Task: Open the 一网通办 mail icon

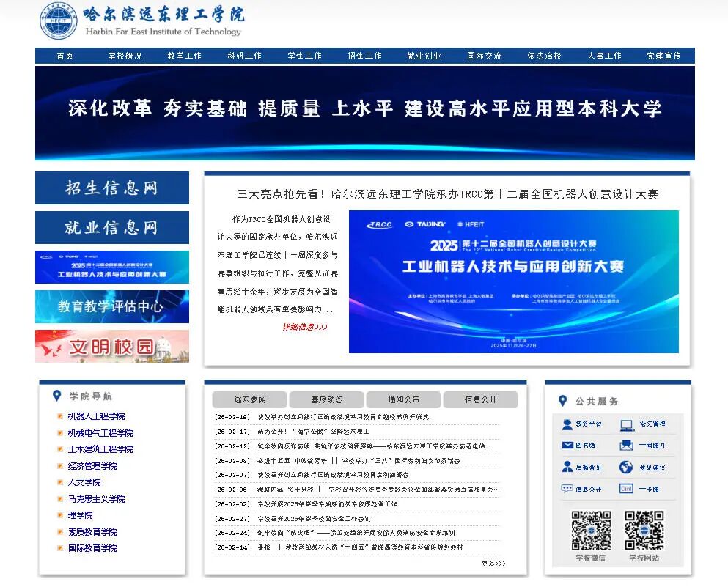Action: (626, 446)
